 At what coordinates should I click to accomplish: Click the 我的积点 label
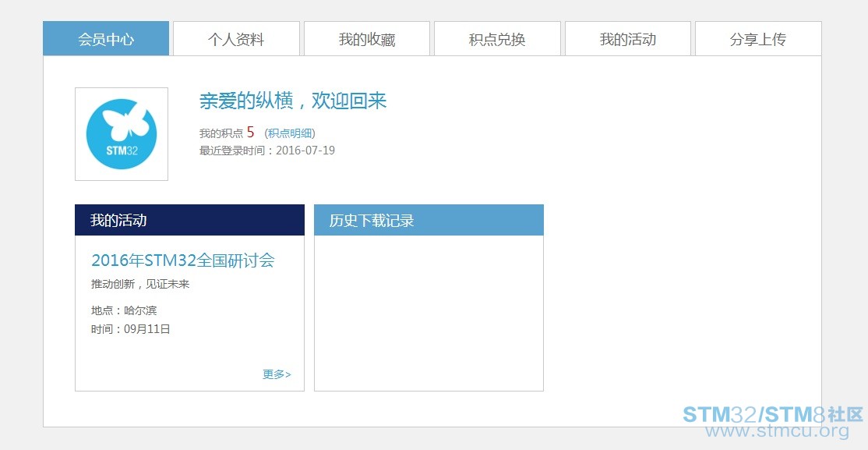221,133
